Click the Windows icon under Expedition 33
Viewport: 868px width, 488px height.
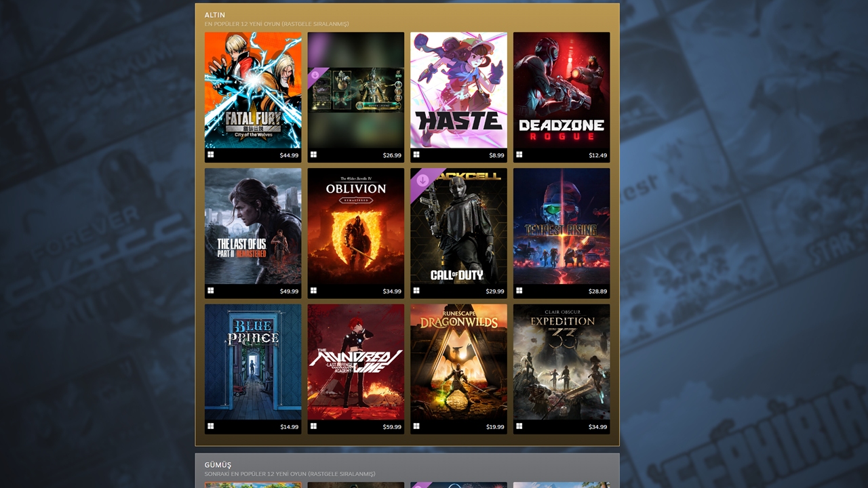(519, 426)
